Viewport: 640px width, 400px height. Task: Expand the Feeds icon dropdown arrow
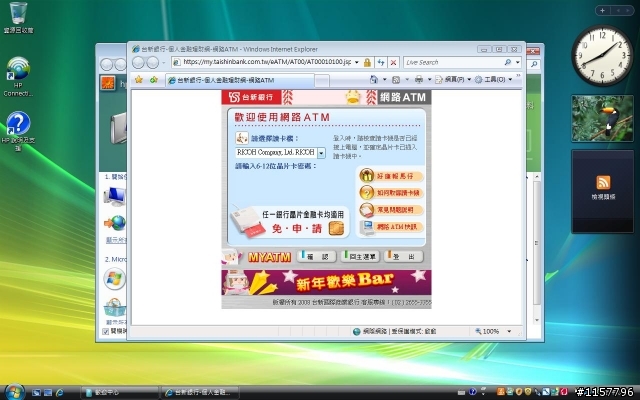[407, 80]
